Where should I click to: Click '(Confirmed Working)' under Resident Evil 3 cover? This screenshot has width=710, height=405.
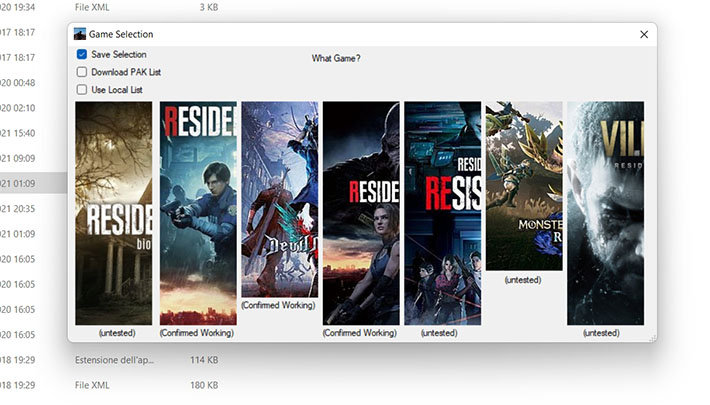360,333
